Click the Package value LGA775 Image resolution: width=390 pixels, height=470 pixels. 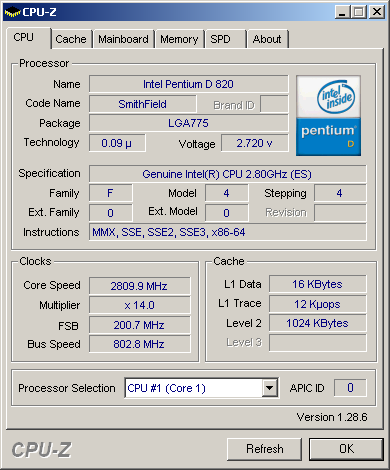[x=189, y=123]
